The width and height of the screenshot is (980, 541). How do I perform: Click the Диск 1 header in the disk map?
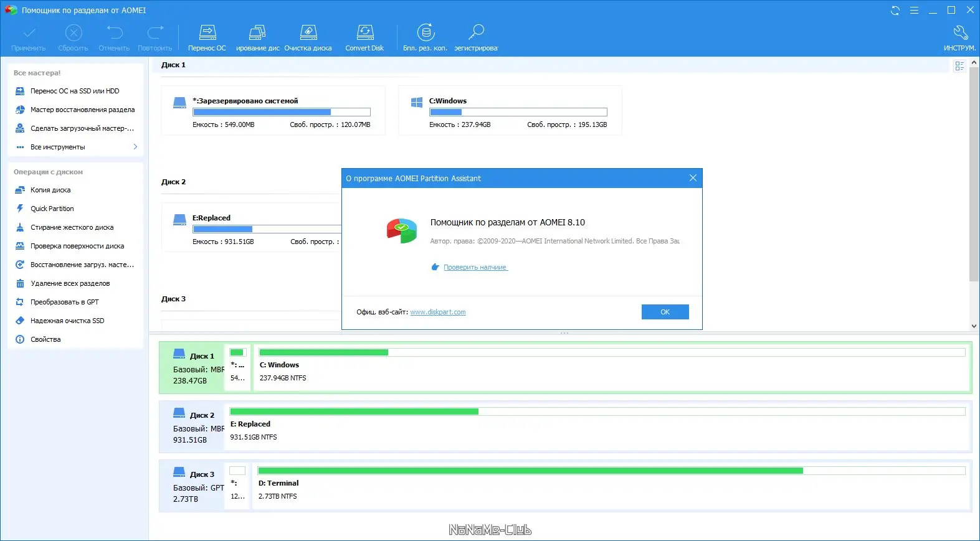point(192,368)
